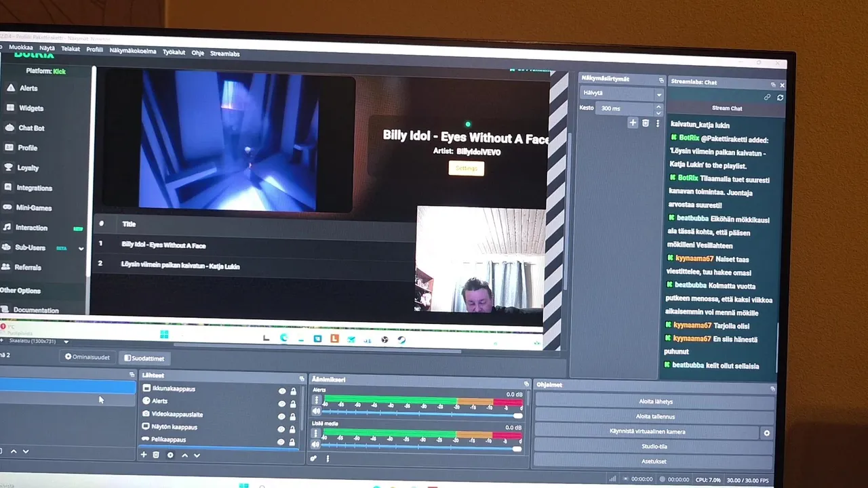
Task: Open Lisää media audio options menu
Action: point(316,434)
